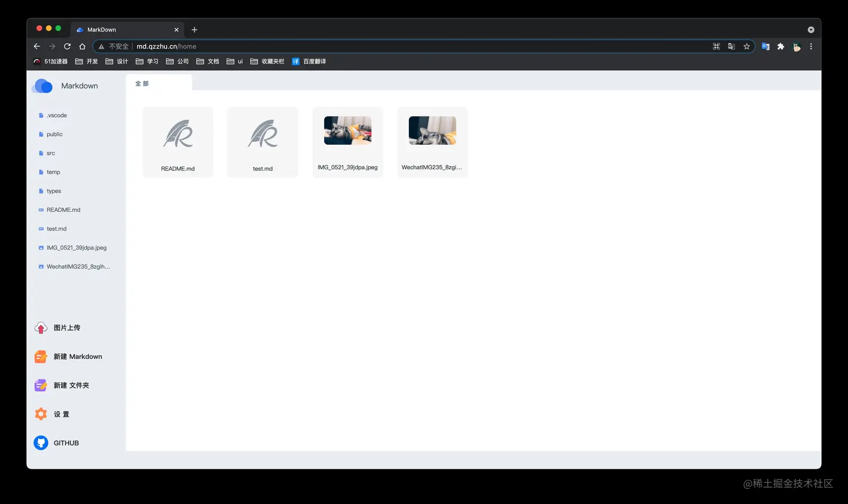Close the MarkDown browser tab
The height and width of the screenshot is (504, 848).
(176, 30)
